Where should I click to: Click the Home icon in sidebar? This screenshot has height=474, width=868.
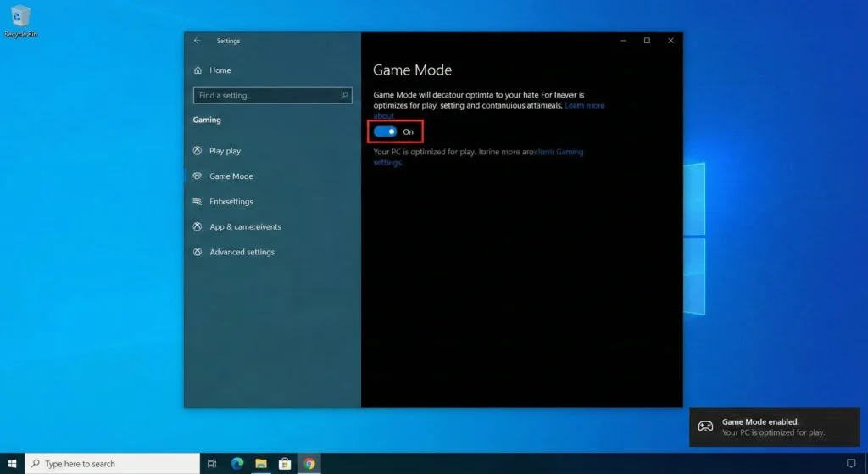click(198, 70)
